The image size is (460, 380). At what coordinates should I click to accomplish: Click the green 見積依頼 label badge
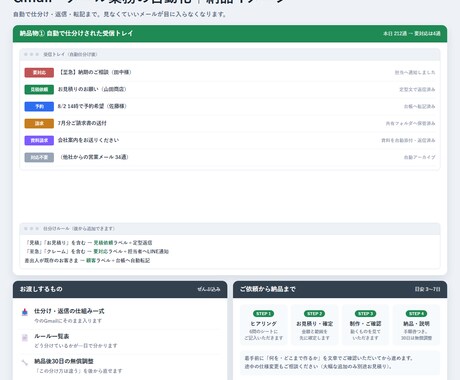[39, 89]
